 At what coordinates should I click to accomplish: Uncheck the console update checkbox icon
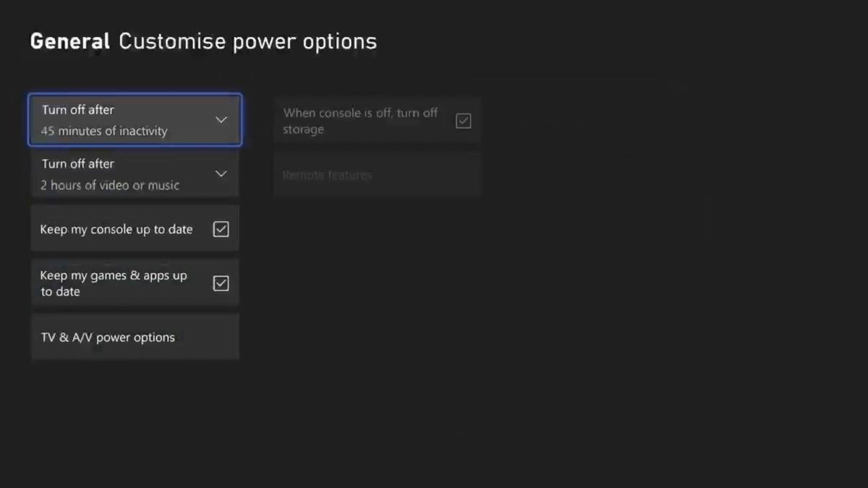click(221, 228)
